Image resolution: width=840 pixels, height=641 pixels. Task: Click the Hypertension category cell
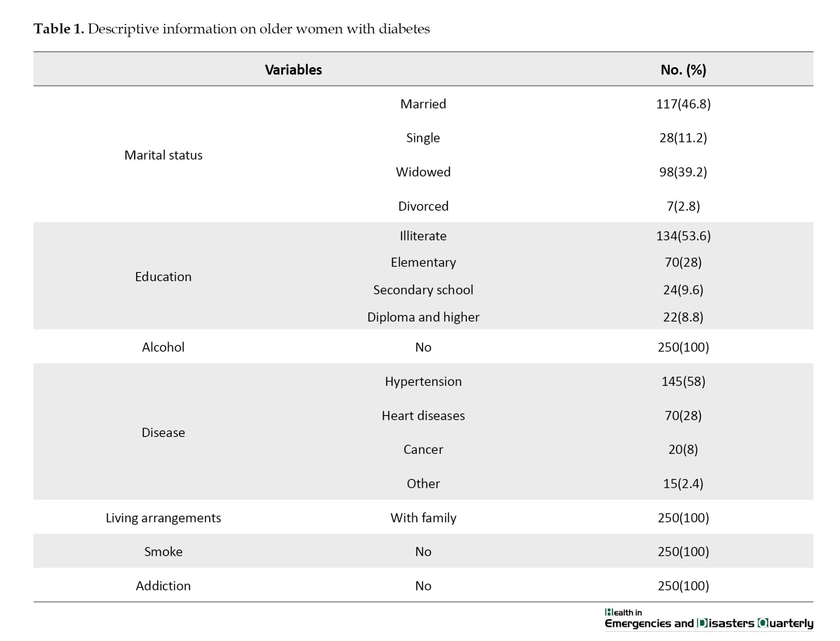423,381
